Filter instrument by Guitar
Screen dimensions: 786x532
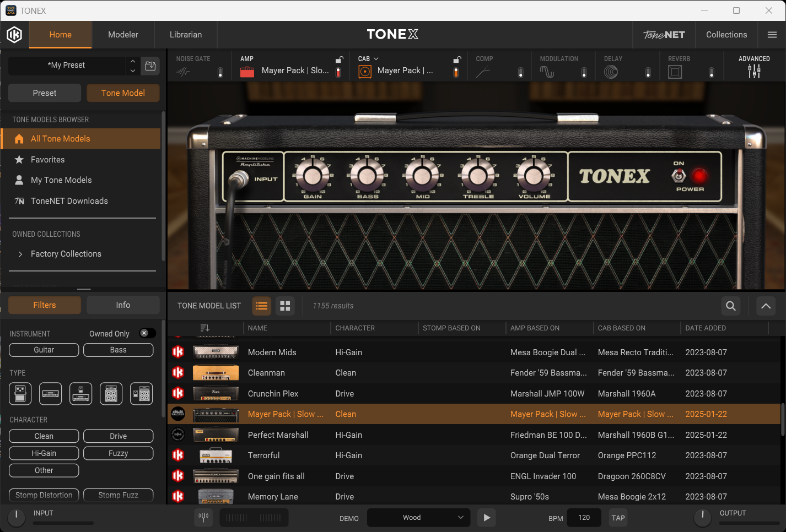pyautogui.click(x=44, y=350)
